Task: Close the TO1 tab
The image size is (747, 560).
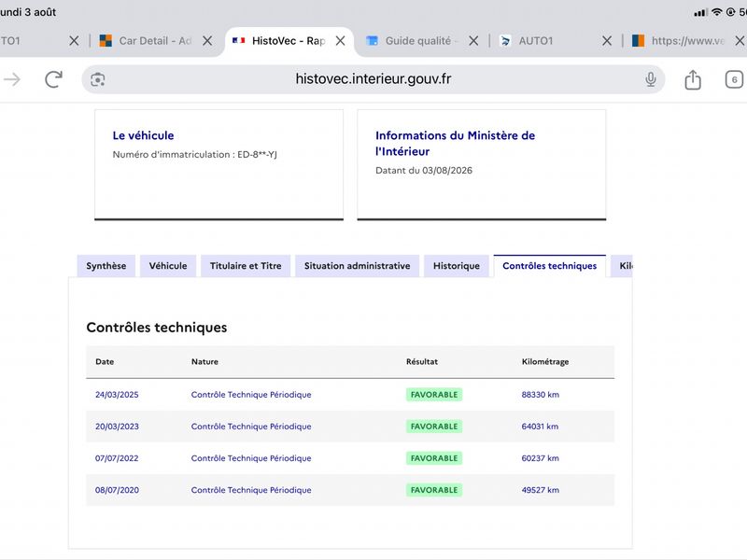Action: tap(74, 41)
